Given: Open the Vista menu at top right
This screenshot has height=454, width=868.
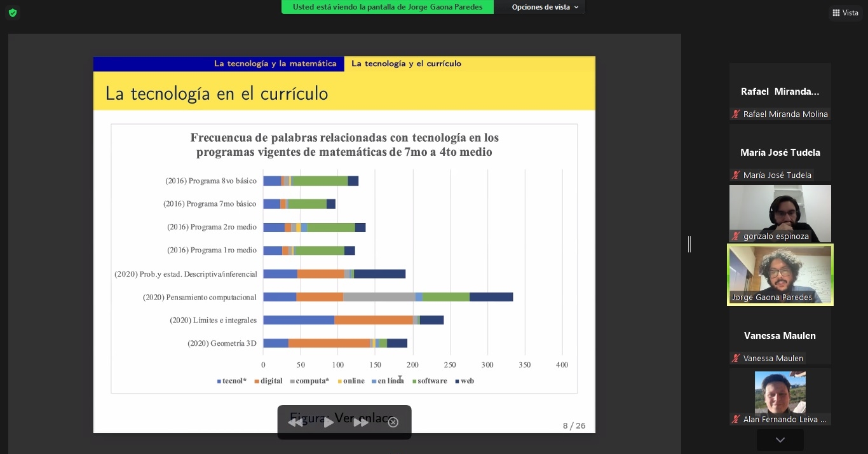Looking at the screenshot, I should tap(845, 13).
